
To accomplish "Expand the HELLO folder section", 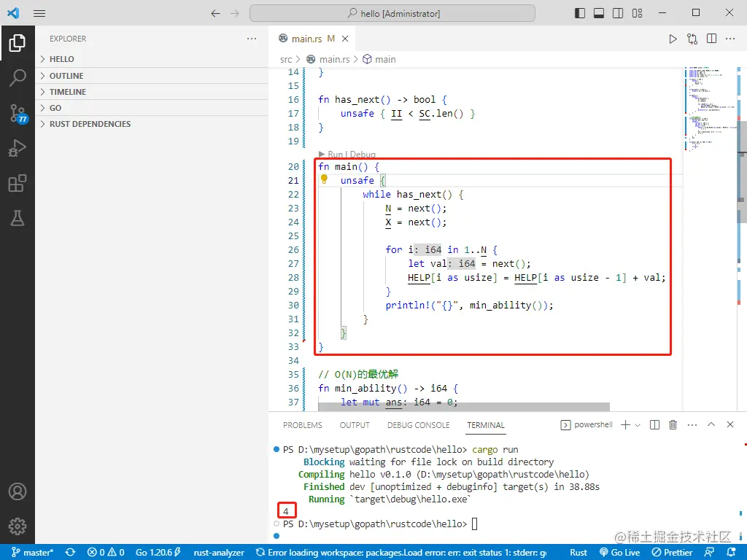I will tap(152, 59).
